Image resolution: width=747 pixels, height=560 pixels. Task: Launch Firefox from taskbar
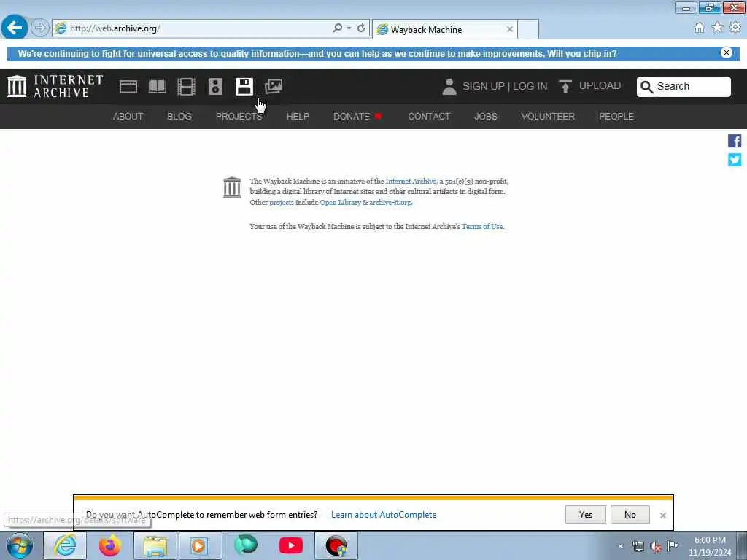(109, 545)
